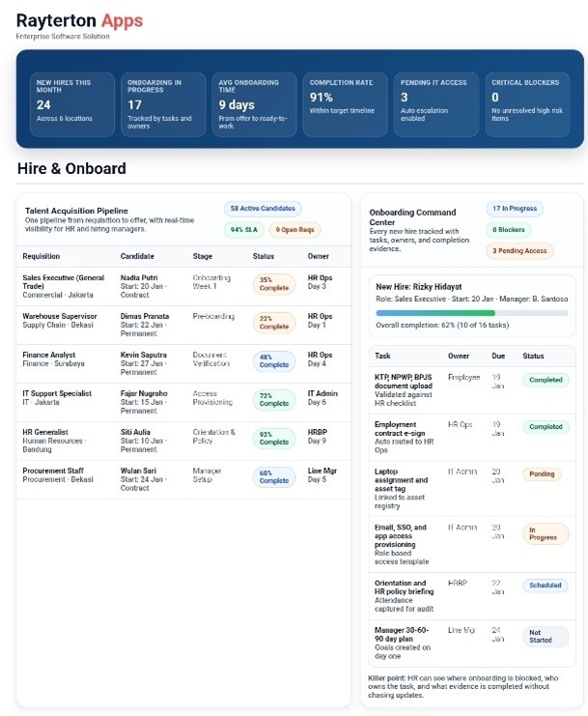This screenshot has width=588, height=716.
Task: Click the Pending status pill
Action: pos(542,474)
